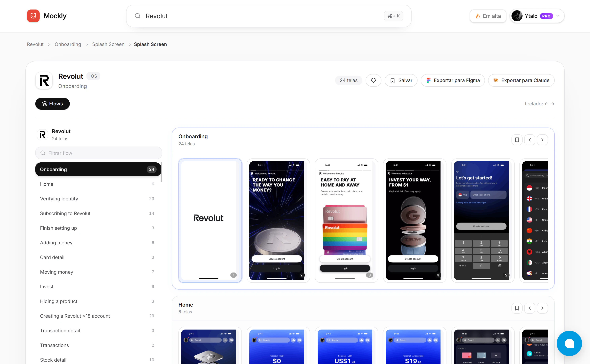Click the heart favorite icon

[373, 80]
